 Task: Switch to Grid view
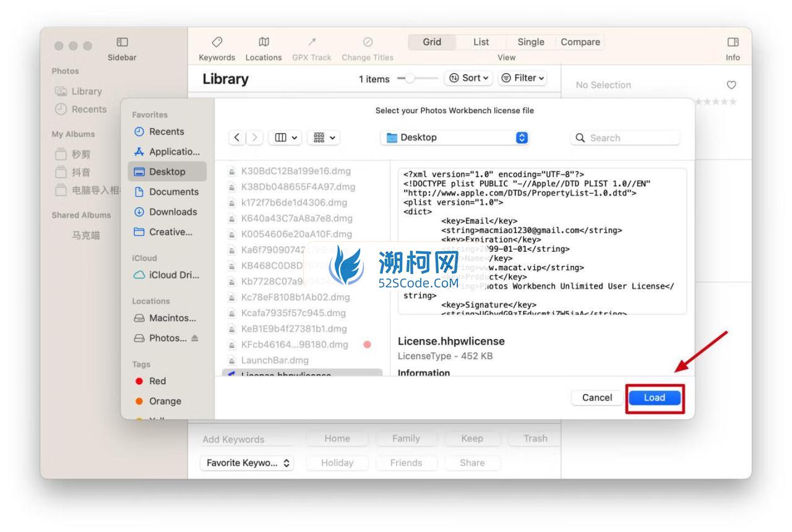[x=432, y=42]
